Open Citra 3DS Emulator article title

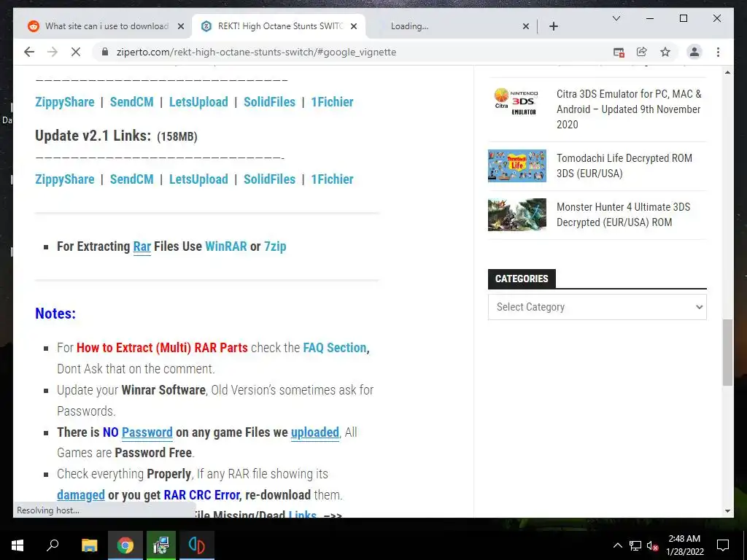(x=629, y=109)
